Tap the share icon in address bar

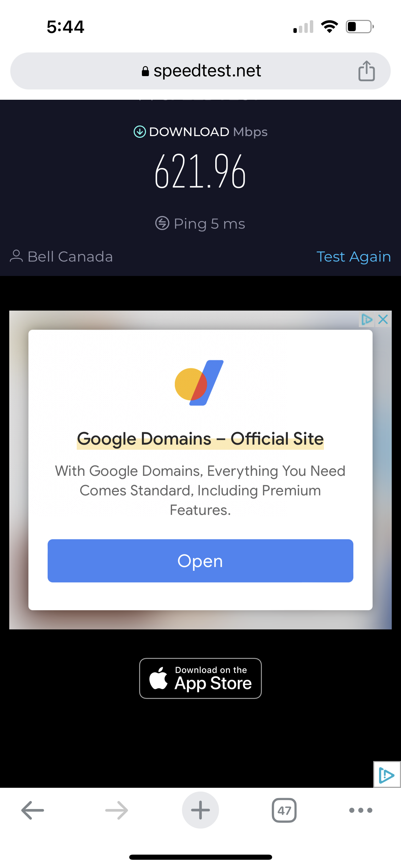(x=366, y=71)
